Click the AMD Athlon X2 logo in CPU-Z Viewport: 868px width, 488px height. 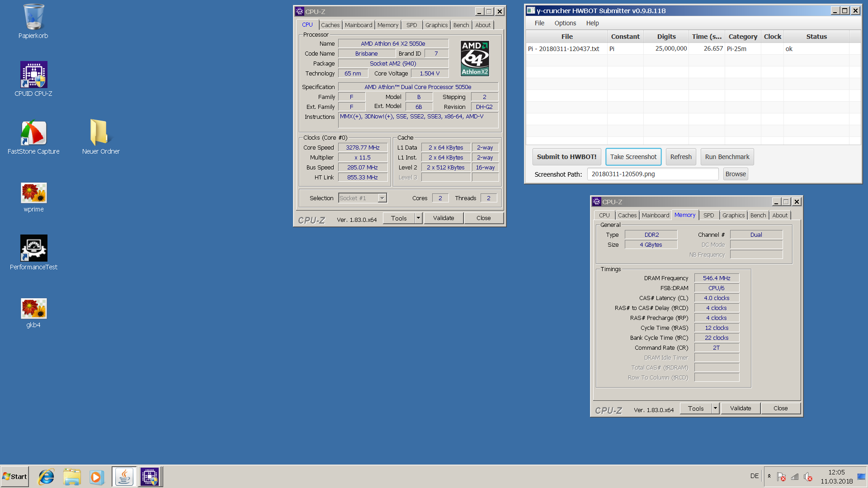point(475,58)
